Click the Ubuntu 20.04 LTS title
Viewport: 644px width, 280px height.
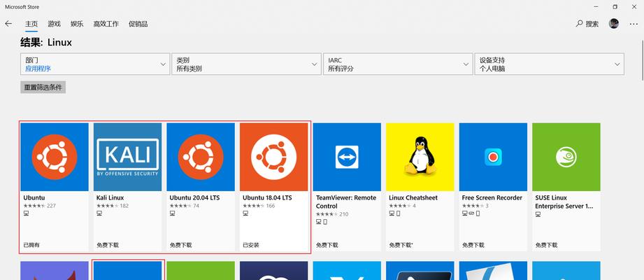(194, 198)
